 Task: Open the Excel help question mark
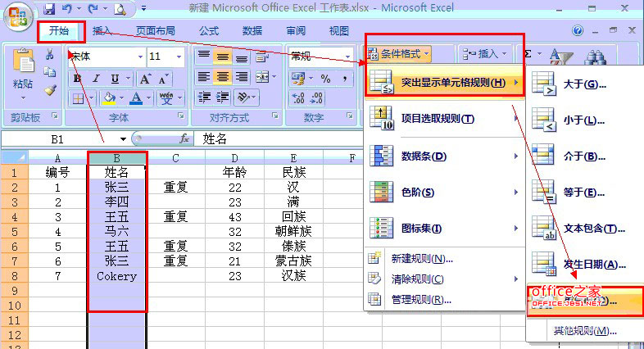pyautogui.click(x=578, y=30)
